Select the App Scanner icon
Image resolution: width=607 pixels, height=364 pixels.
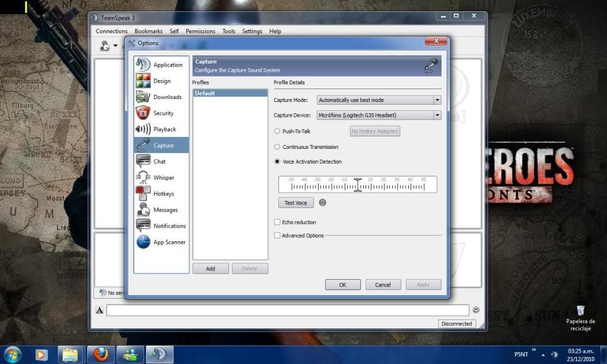pos(143,242)
